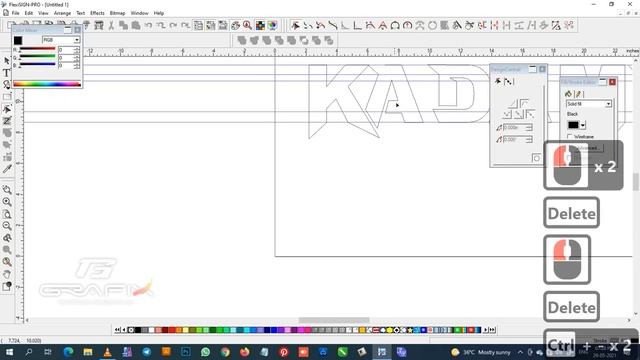Image resolution: width=640 pixels, height=360 pixels.
Task: Select the Select Point edit tool
Action: [x=7, y=109]
